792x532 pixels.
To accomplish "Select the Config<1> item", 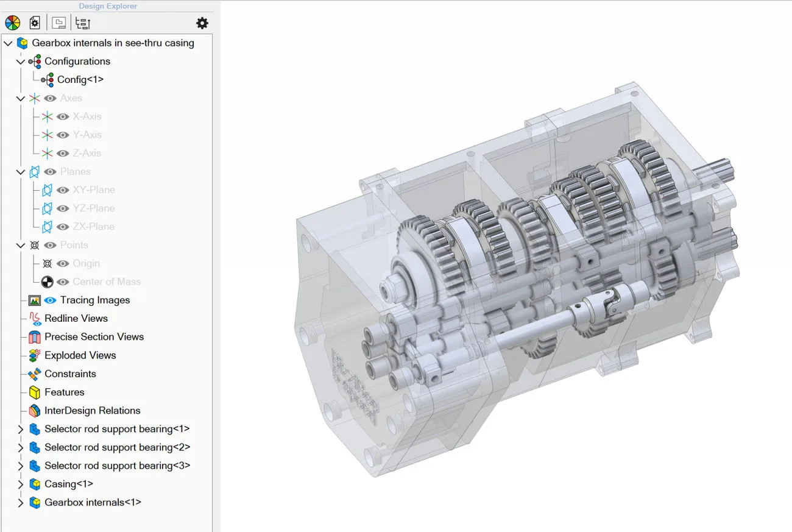I will click(80, 80).
